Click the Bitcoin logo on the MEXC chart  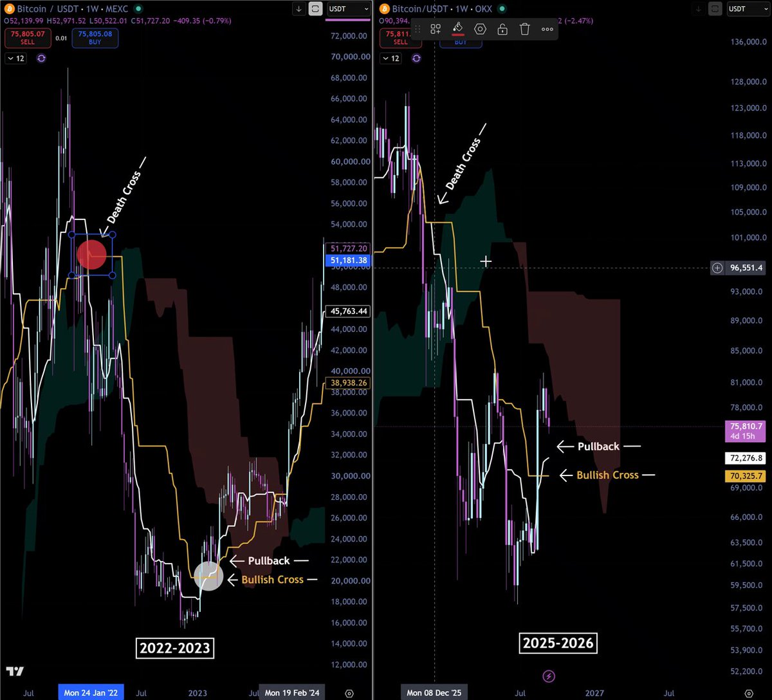coord(9,9)
